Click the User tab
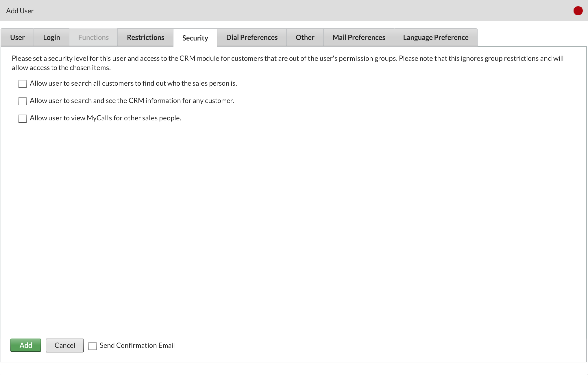The width and height of the screenshot is (588, 375). point(18,37)
